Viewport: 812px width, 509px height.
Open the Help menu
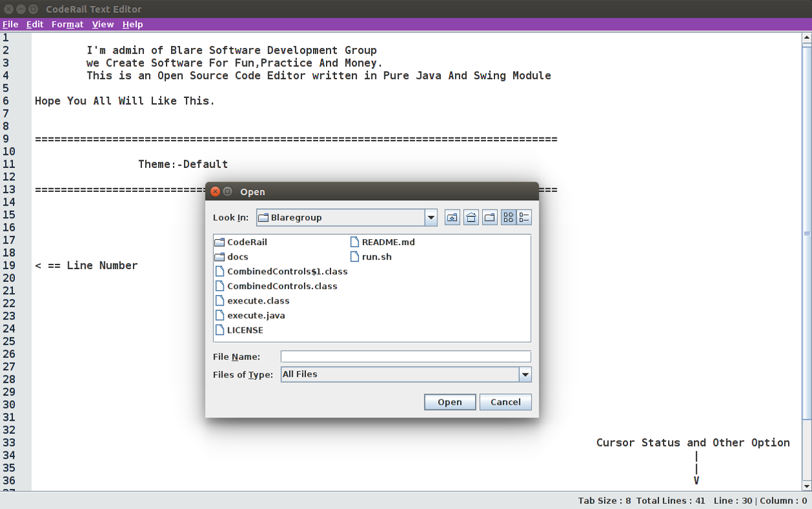pyautogui.click(x=133, y=24)
